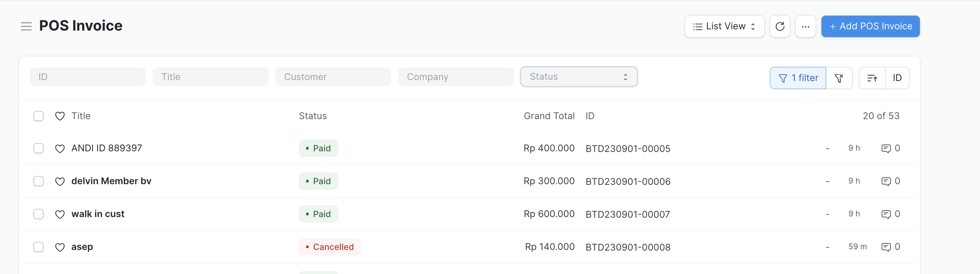Image resolution: width=980 pixels, height=274 pixels.
Task: Click ID text BTD230901-00006
Action: (628, 181)
